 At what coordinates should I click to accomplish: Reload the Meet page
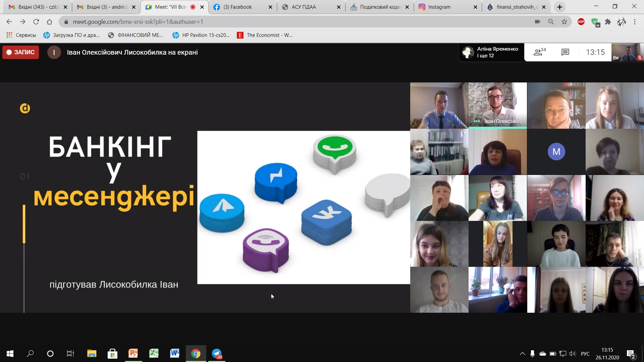(36, 22)
